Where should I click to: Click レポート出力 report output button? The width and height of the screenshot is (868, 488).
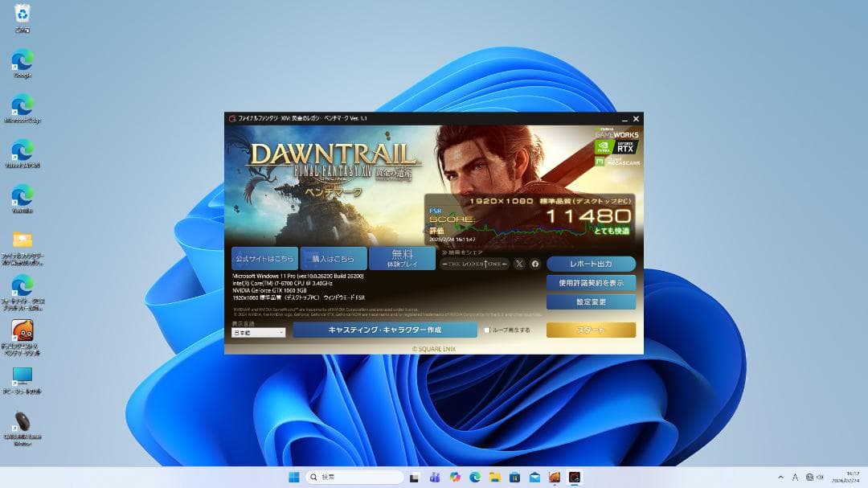pos(591,265)
